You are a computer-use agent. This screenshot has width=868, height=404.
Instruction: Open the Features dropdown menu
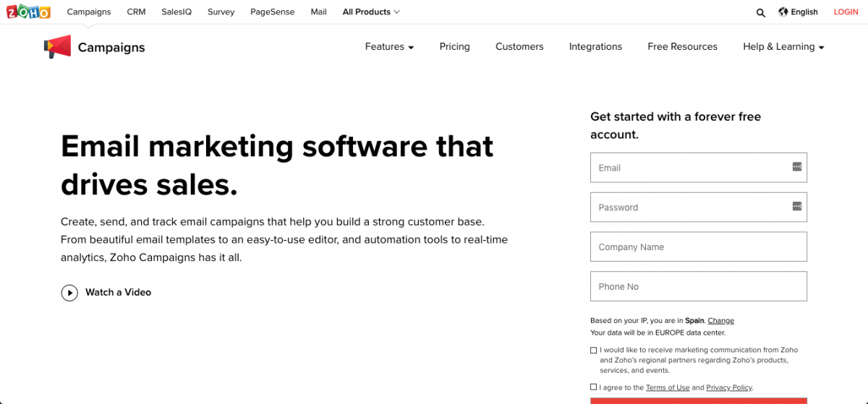(389, 47)
